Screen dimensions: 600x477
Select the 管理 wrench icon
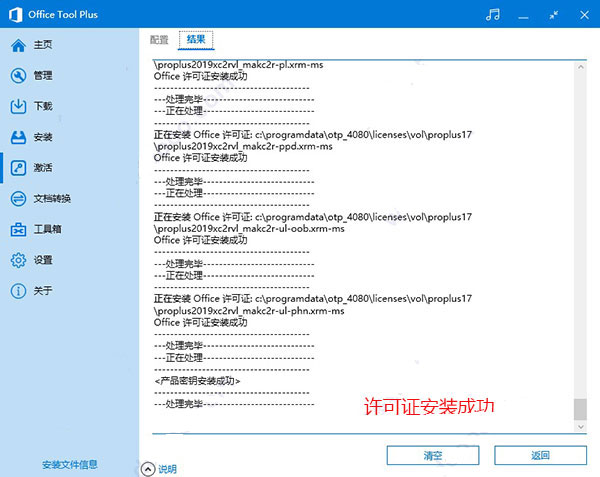click(18, 76)
